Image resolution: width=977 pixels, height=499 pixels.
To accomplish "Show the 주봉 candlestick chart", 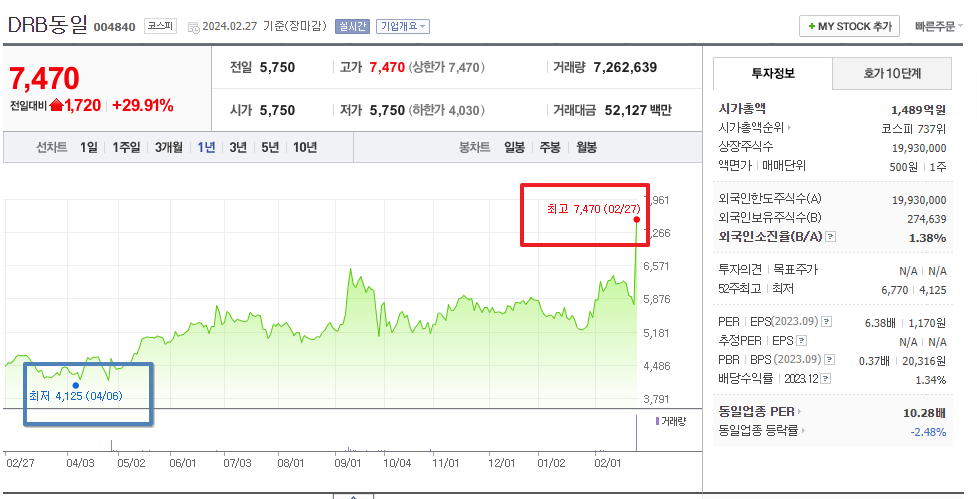I will pos(550,148).
